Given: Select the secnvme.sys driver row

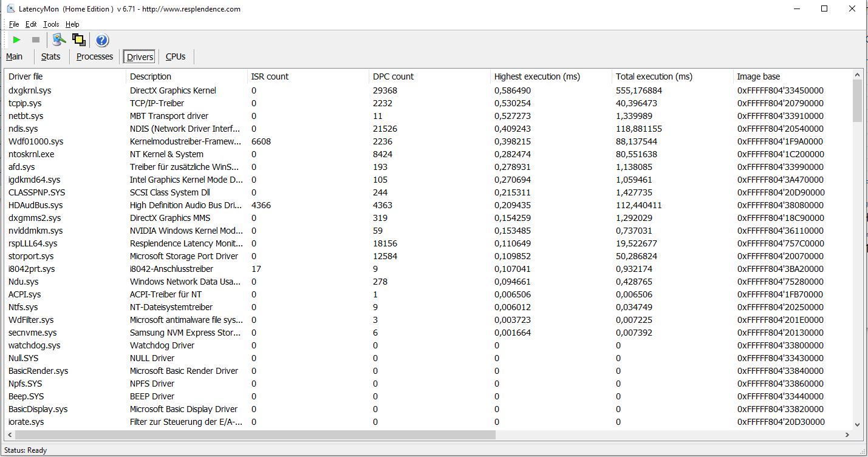Looking at the screenshot, I should coord(428,333).
